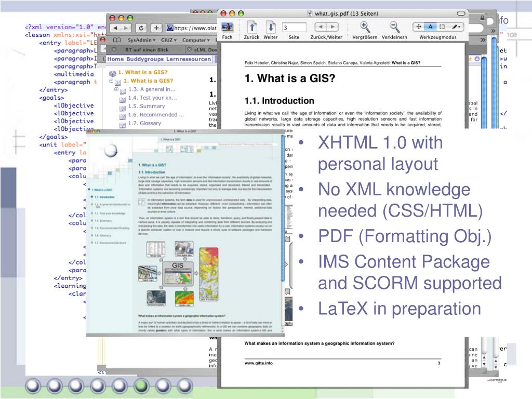Open the Computer bookmarks dropdown
This screenshot has height=399, width=532.
pyautogui.click(x=196, y=40)
